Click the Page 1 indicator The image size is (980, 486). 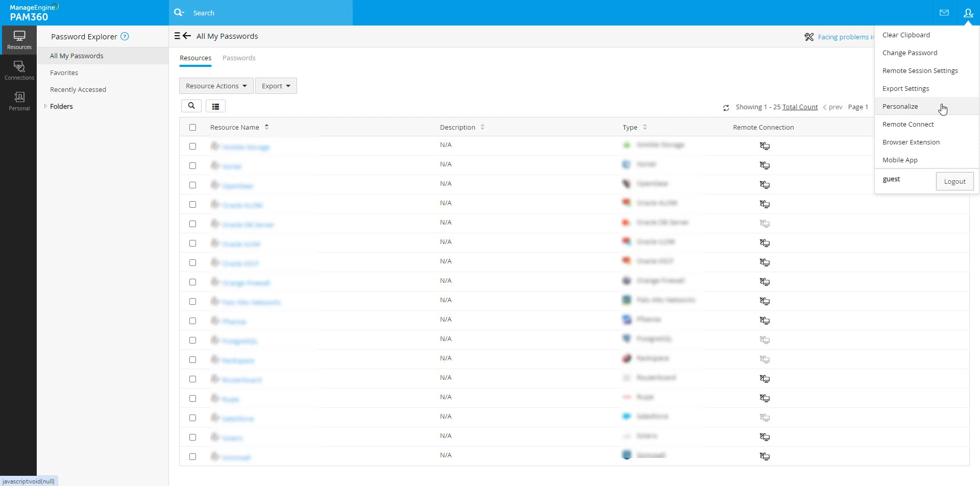coord(858,107)
